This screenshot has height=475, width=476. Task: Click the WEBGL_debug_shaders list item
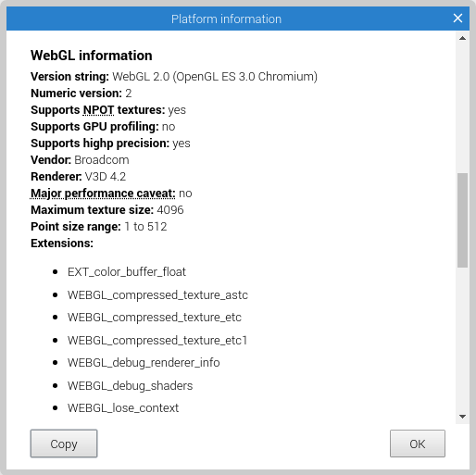(130, 386)
